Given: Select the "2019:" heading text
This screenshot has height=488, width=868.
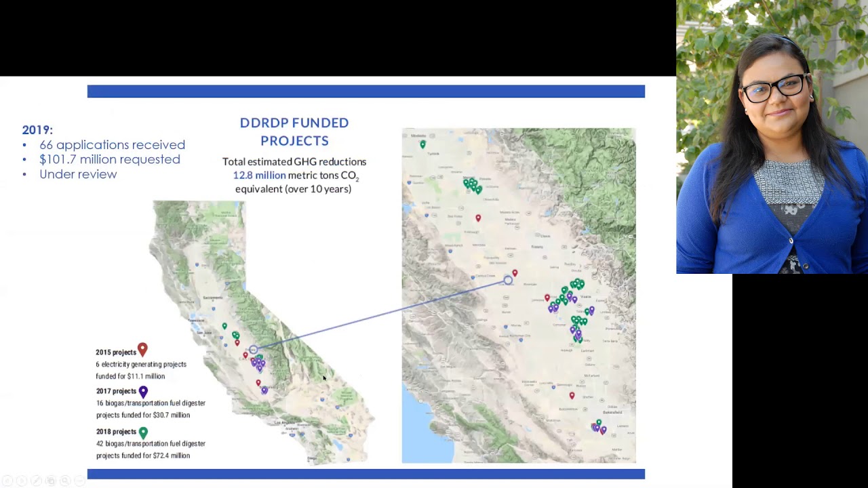Looking at the screenshot, I should coord(37,129).
